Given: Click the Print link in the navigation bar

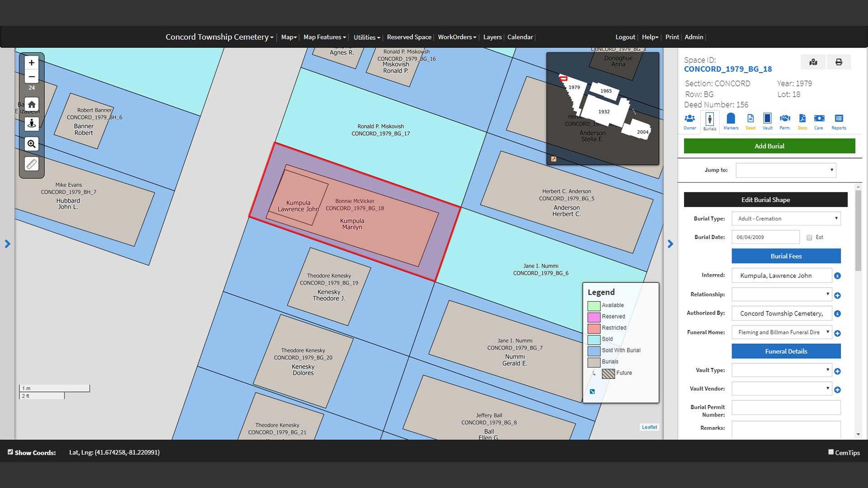Looking at the screenshot, I should tap(672, 37).
